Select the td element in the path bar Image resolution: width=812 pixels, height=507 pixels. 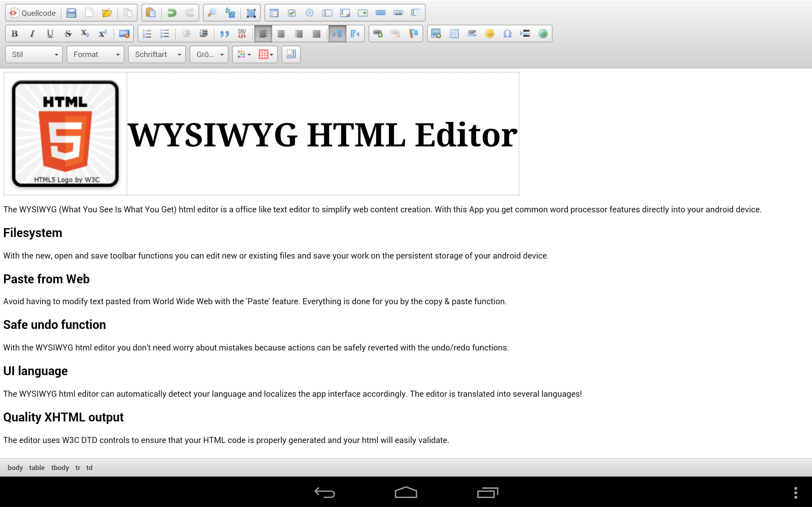coord(89,467)
